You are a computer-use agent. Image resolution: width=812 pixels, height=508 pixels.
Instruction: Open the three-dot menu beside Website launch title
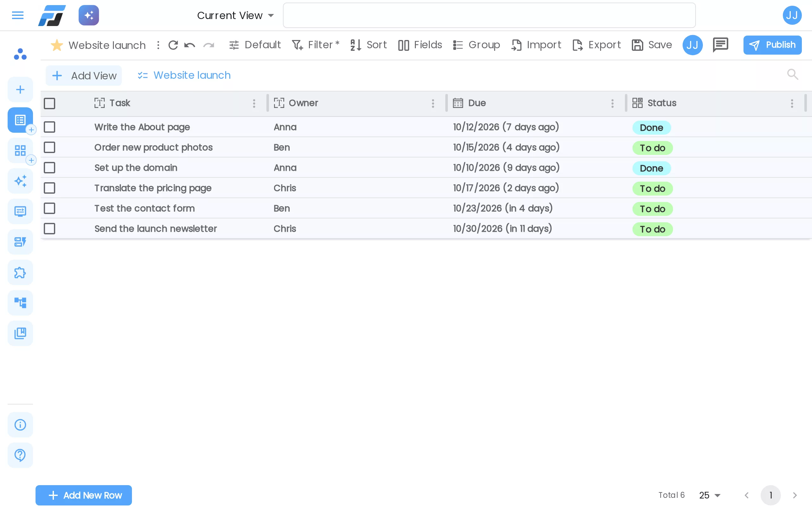pyautogui.click(x=158, y=45)
